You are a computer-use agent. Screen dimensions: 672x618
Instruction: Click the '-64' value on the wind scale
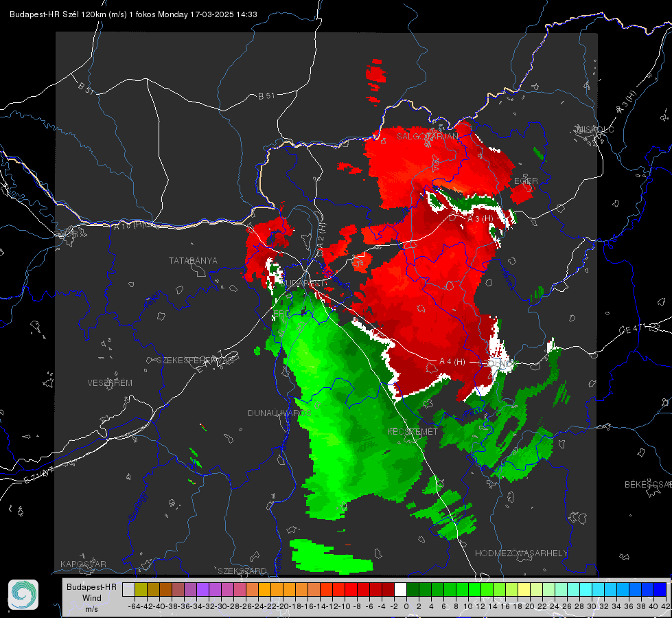tap(135, 606)
